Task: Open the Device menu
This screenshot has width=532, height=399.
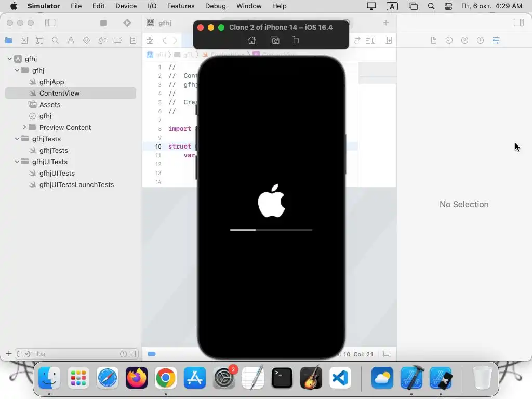Action: (126, 6)
